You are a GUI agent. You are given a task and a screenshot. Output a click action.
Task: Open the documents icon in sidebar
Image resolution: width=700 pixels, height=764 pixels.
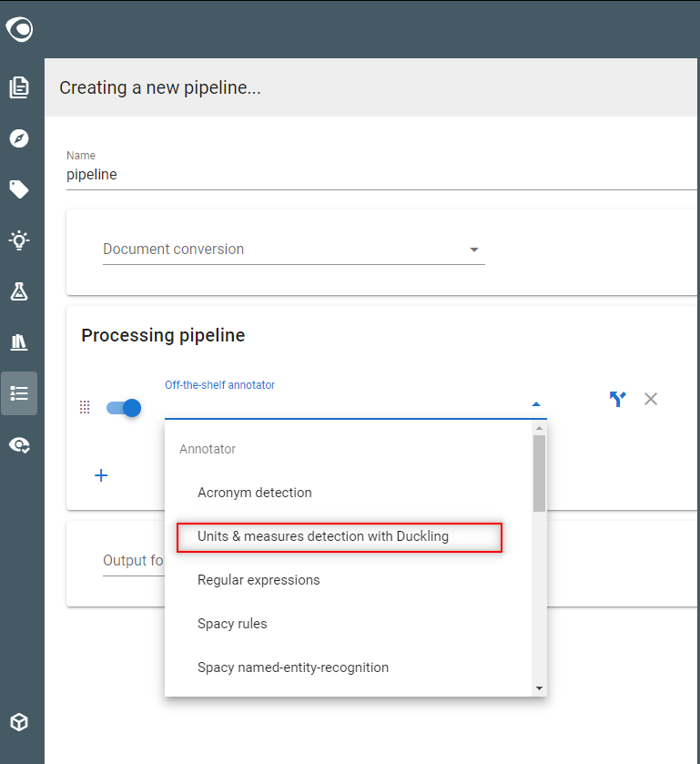click(x=19, y=87)
